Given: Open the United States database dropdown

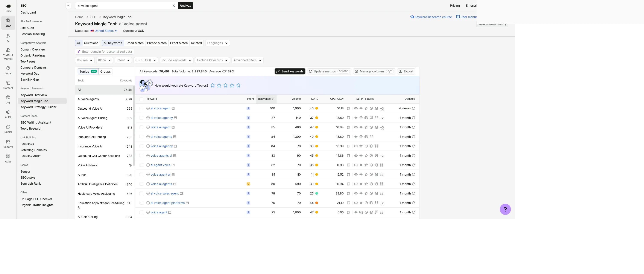Looking at the screenshot, I should [x=104, y=31].
